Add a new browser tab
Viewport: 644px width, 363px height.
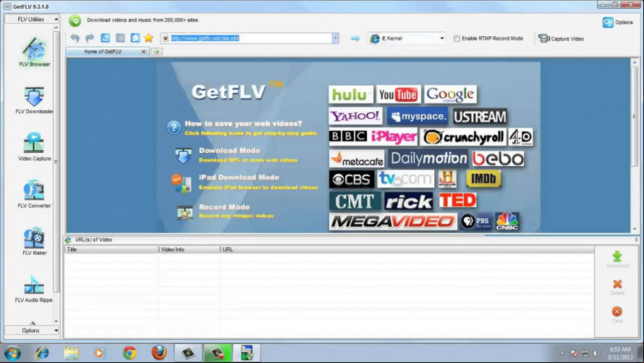click(x=156, y=51)
